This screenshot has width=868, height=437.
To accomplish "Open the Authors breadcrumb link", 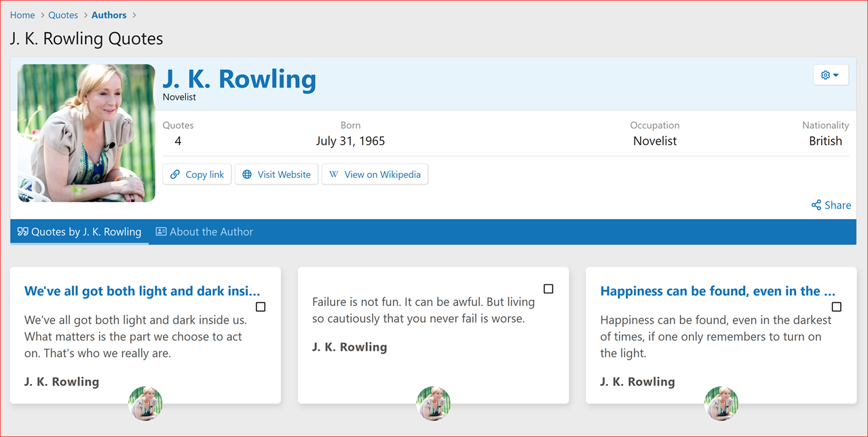I will pos(109,15).
